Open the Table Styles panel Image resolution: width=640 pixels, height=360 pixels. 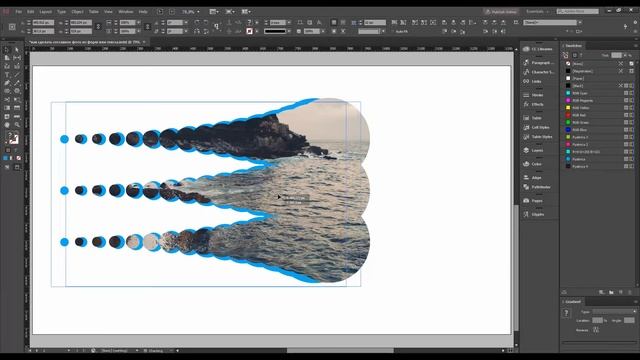(539, 137)
